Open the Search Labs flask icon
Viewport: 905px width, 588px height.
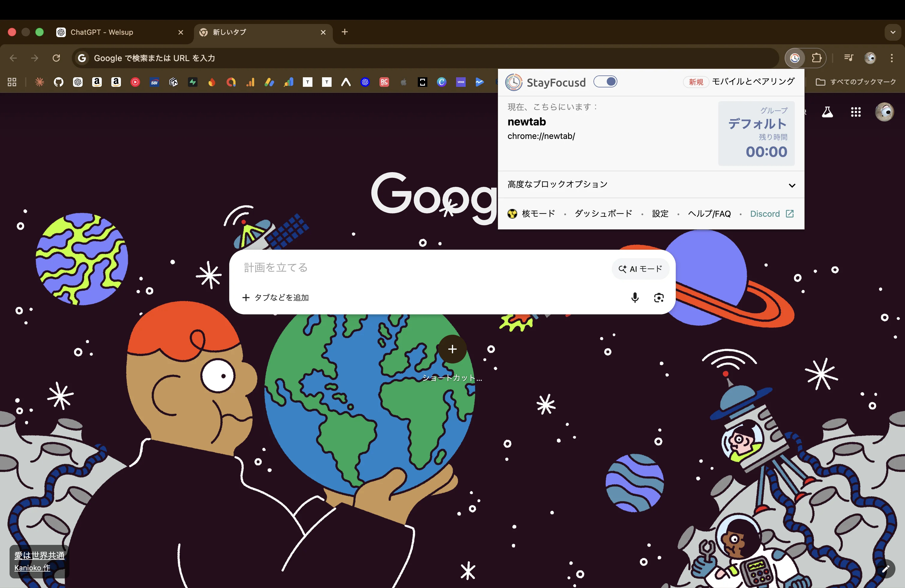coord(827,112)
